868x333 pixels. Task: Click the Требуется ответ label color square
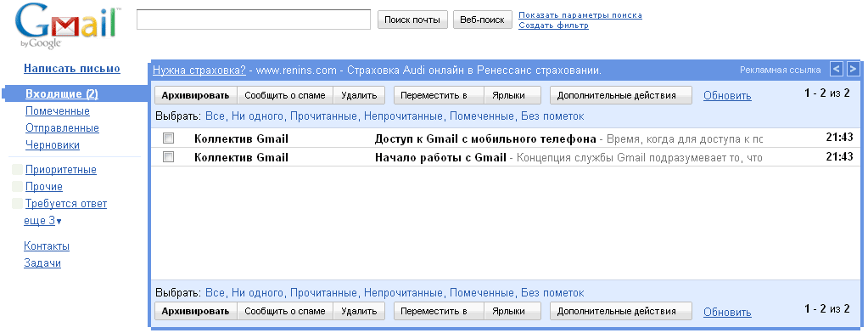[17, 204]
